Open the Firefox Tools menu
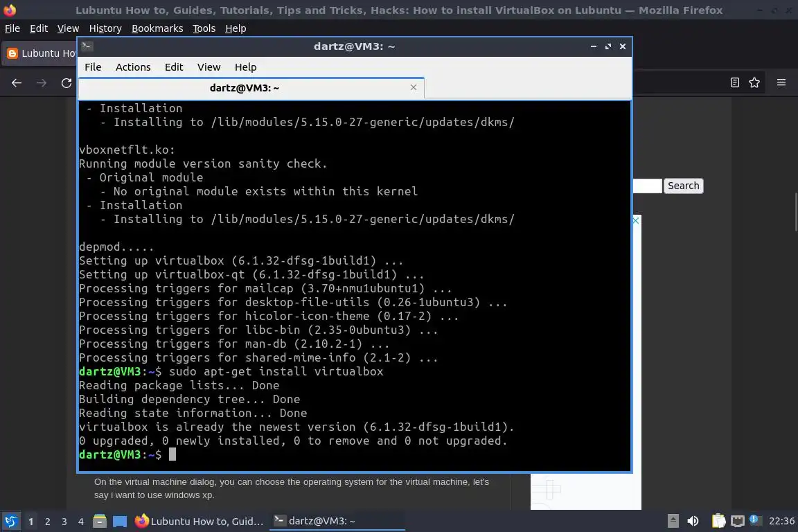Viewport: 798px width, 532px height. [x=204, y=28]
